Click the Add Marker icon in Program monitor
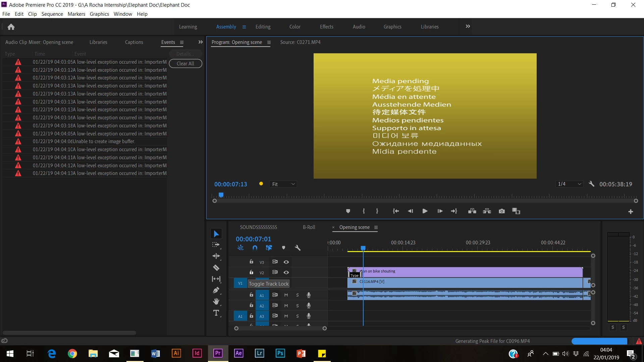 [348, 211]
